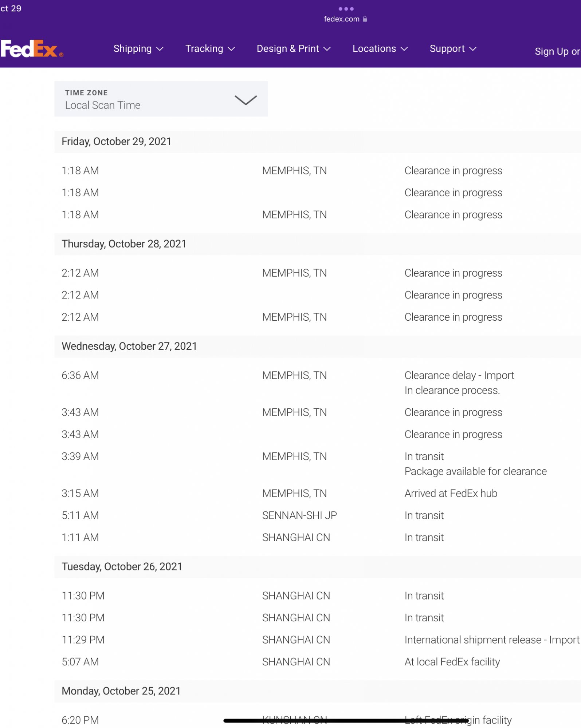Tap the three-dot multitasking icon
The image size is (581, 728).
coord(346,9)
